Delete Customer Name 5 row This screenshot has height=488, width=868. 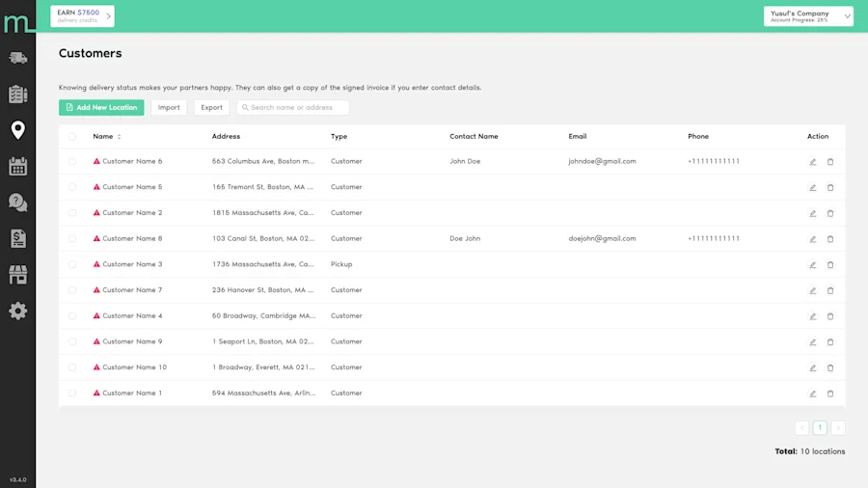click(830, 187)
